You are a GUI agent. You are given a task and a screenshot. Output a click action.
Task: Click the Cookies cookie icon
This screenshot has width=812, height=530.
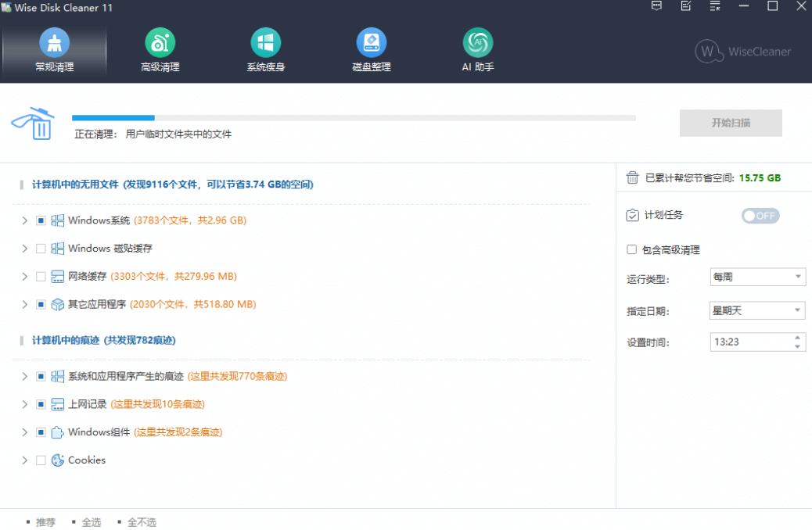(57, 460)
